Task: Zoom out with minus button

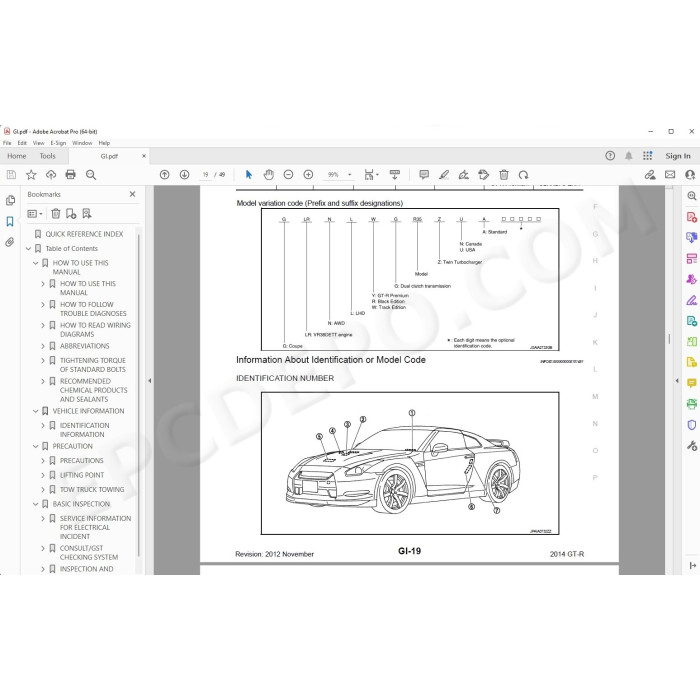Action: (x=288, y=175)
